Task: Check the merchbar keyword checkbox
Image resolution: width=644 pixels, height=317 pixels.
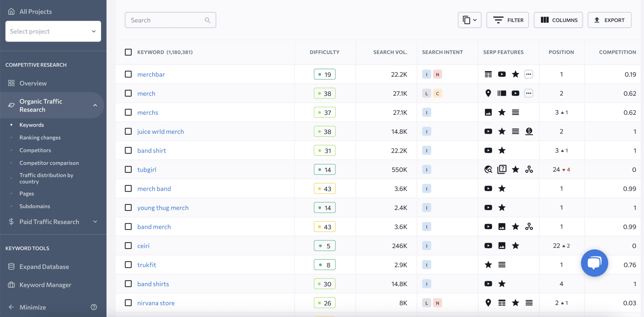Action: (x=128, y=74)
